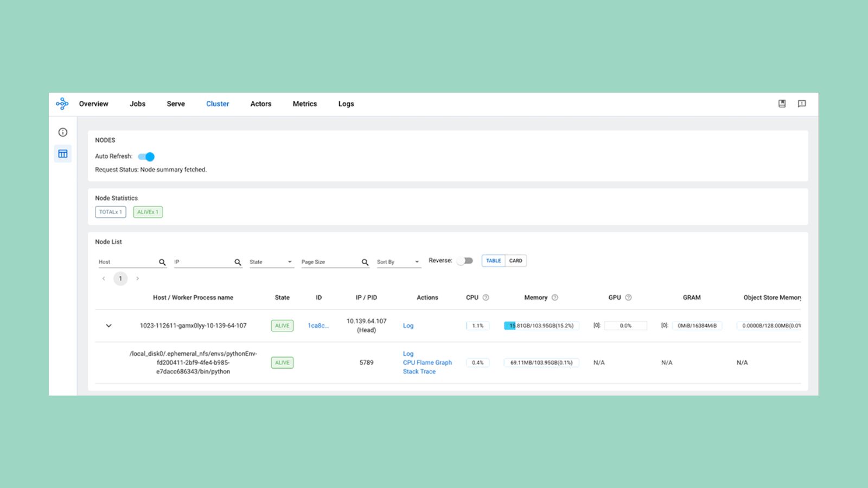868x488 pixels.
Task: Open the State dropdown
Action: point(271,262)
